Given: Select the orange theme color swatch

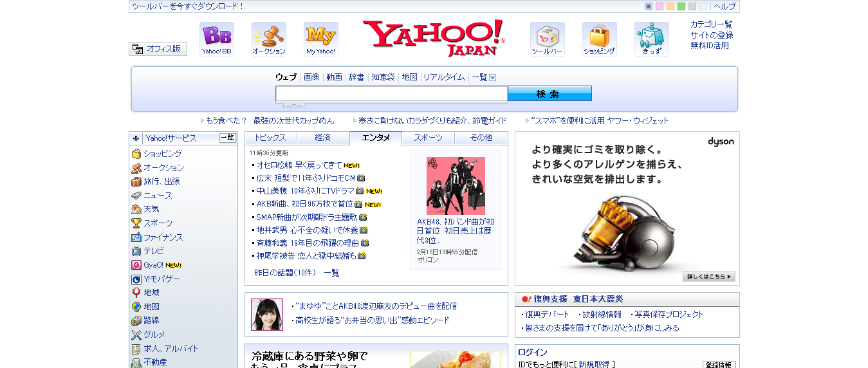Looking at the screenshot, I should tap(670, 6).
